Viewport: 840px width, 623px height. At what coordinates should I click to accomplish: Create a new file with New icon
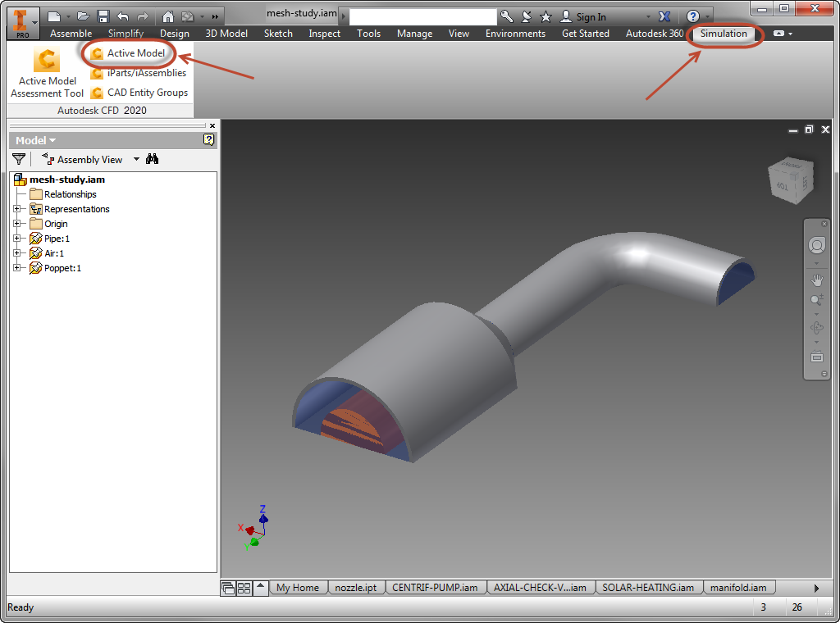(x=54, y=16)
